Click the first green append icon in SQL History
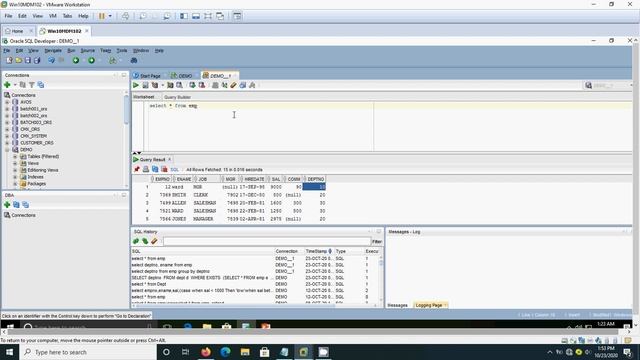640x360 pixels. click(x=136, y=241)
